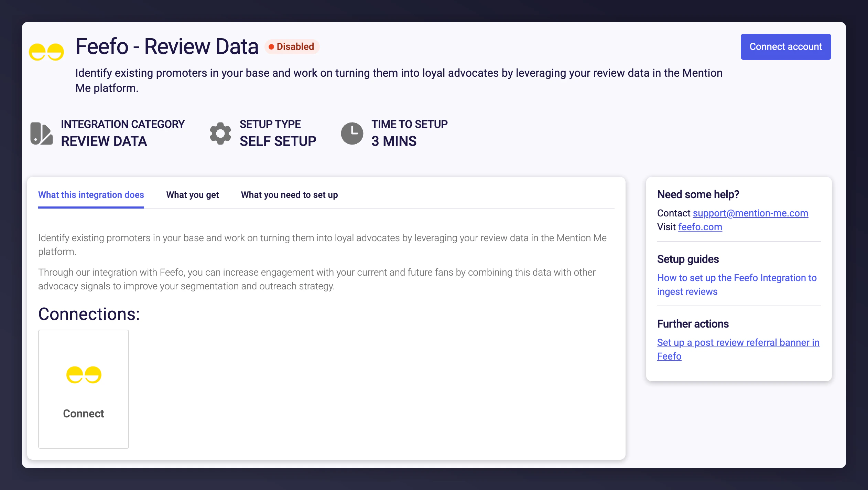
Task: Click the Connections: heading
Action: [x=89, y=314]
